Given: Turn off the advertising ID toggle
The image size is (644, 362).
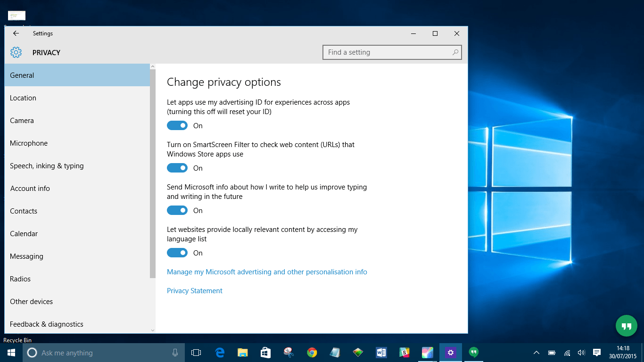Looking at the screenshot, I should (x=177, y=125).
